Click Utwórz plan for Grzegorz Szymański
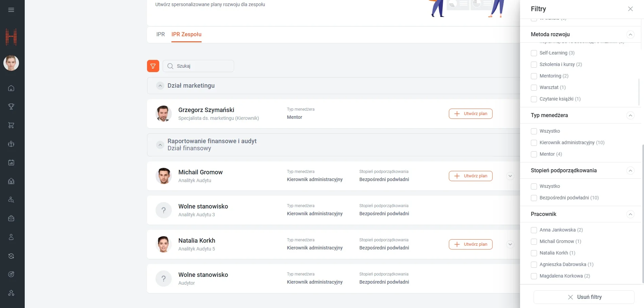644x308 pixels. tap(471, 114)
